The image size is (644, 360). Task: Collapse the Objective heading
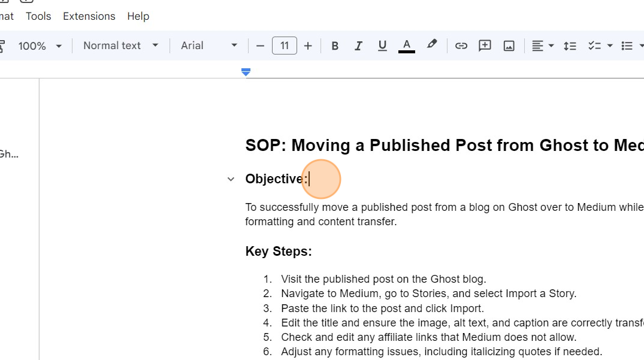point(231,179)
